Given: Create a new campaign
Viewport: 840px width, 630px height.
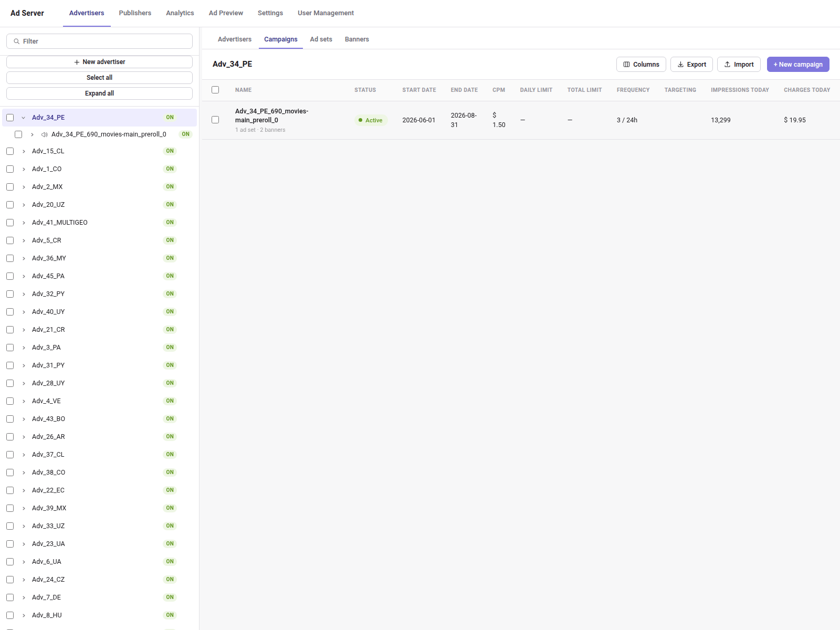Looking at the screenshot, I should pyautogui.click(x=798, y=65).
